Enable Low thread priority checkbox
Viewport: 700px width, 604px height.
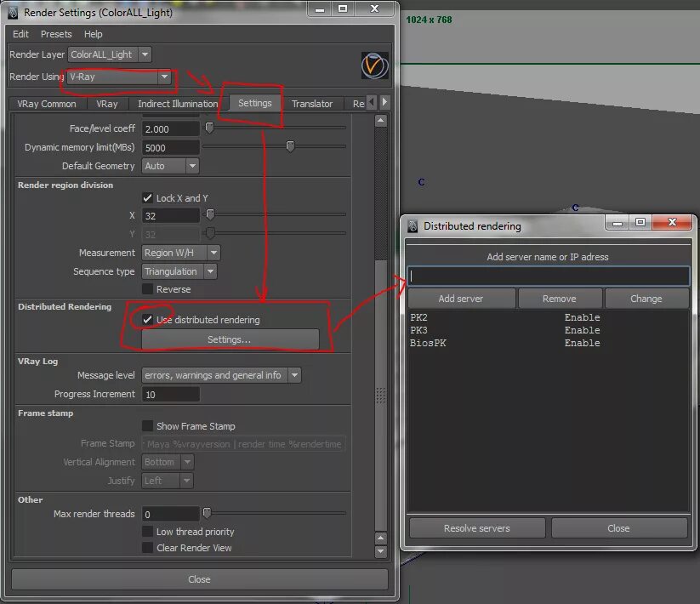coord(147,532)
